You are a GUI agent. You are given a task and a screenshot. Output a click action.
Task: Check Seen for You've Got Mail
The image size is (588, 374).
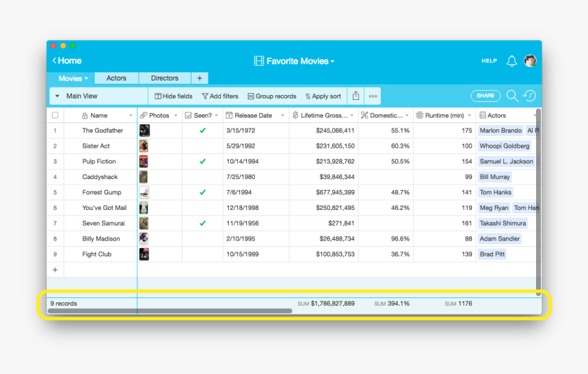pyautogui.click(x=202, y=208)
